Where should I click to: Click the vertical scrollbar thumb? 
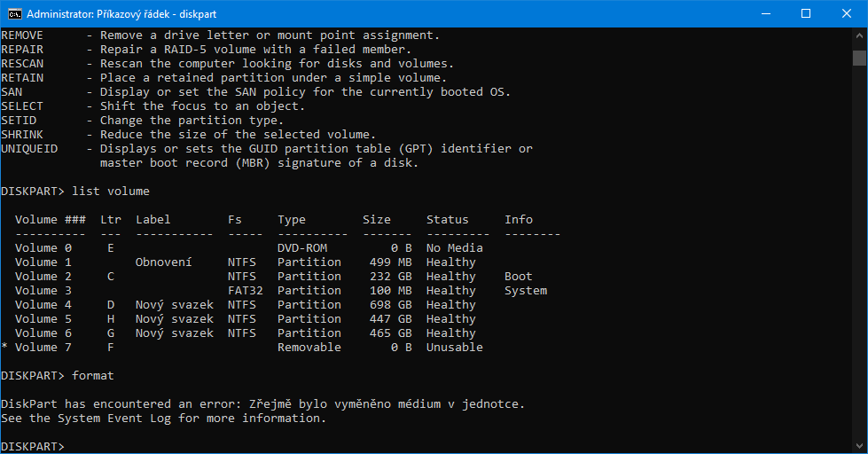[x=859, y=59]
